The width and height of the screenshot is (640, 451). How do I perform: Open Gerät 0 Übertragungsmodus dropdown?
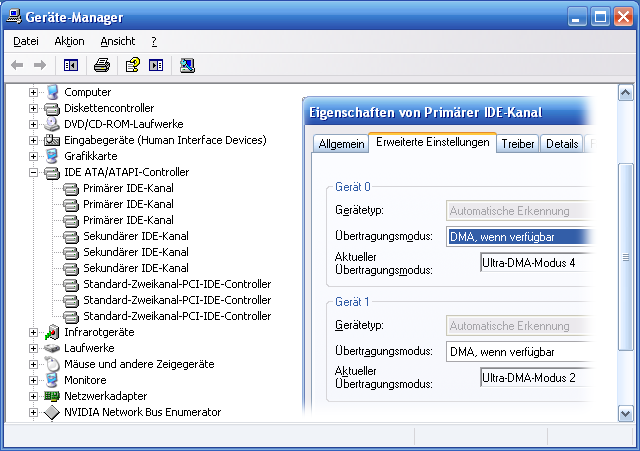[515, 237]
